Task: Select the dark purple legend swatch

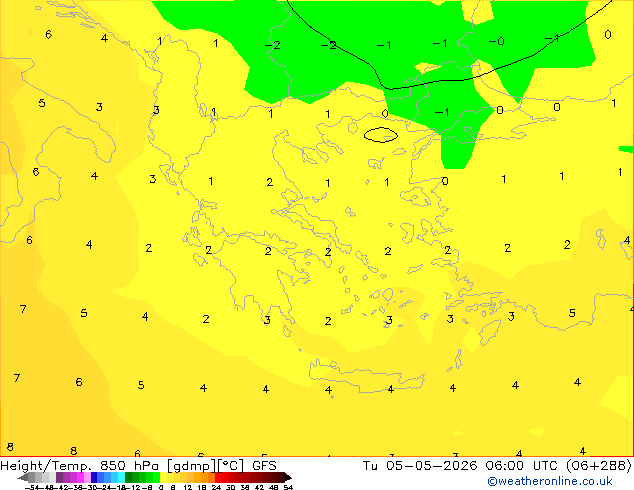Action: tap(59, 477)
